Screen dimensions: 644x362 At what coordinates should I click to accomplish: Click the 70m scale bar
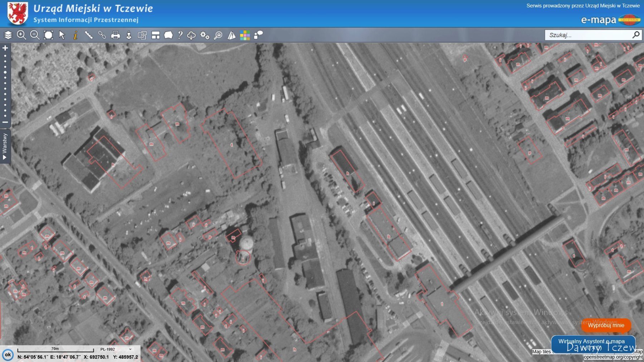[55, 349]
